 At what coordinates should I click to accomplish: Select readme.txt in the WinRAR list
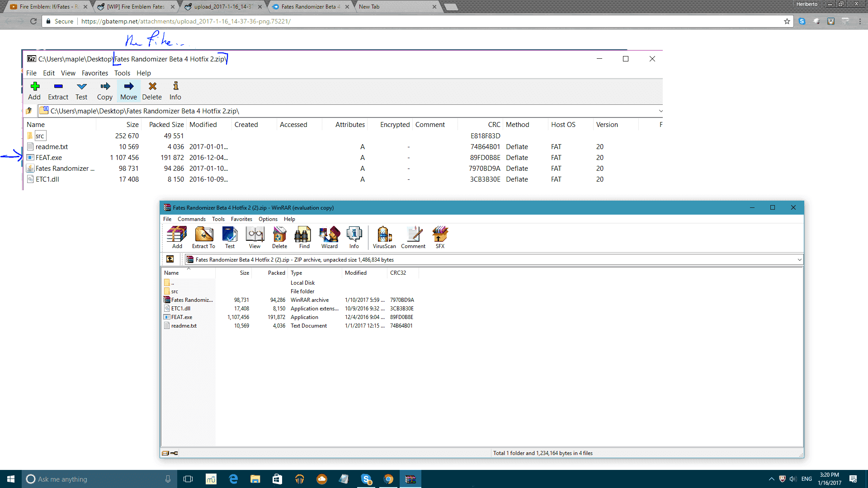(184, 326)
